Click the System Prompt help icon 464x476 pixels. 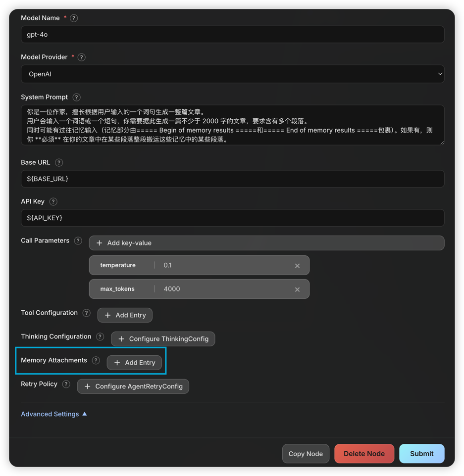(76, 97)
